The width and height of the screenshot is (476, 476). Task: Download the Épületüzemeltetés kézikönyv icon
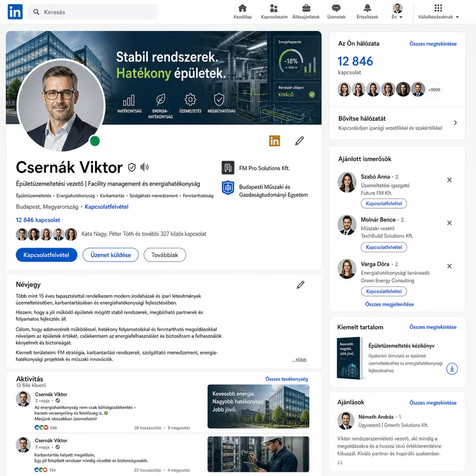click(452, 369)
